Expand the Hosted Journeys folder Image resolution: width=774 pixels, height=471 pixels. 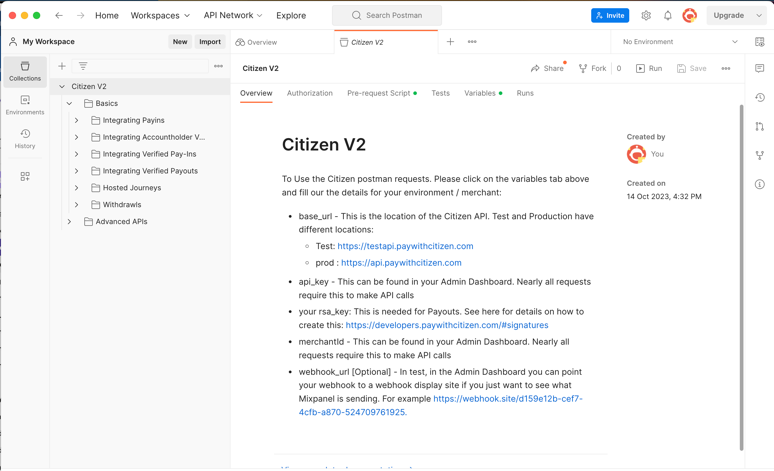77,188
